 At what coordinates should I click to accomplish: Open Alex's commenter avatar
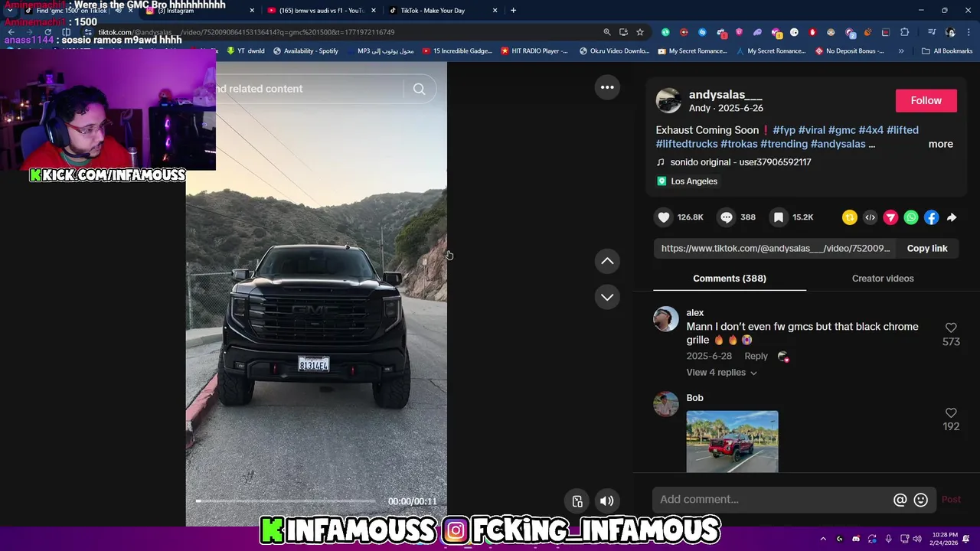coord(666,319)
